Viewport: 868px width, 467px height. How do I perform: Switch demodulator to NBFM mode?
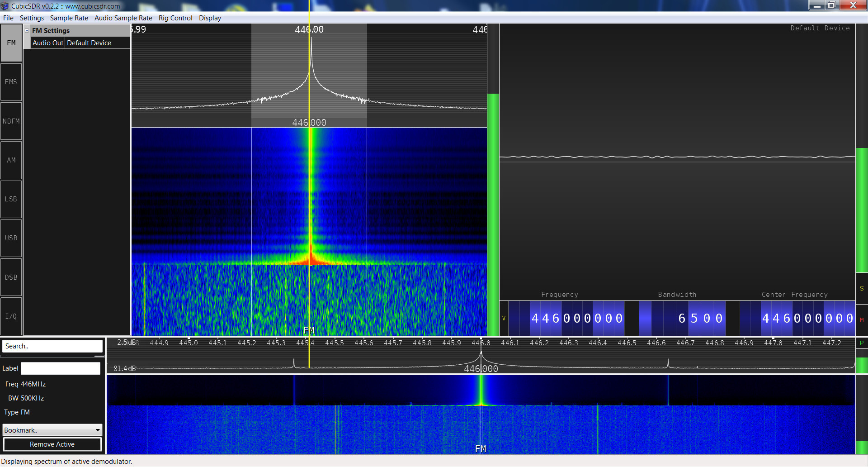(x=11, y=121)
